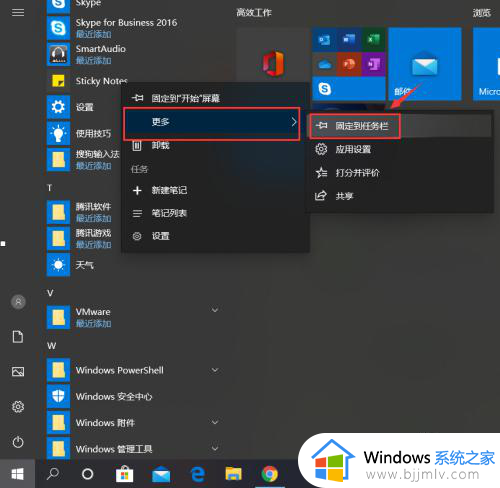Open Documents from Start sidebar
The width and height of the screenshot is (500, 488).
tap(18, 337)
